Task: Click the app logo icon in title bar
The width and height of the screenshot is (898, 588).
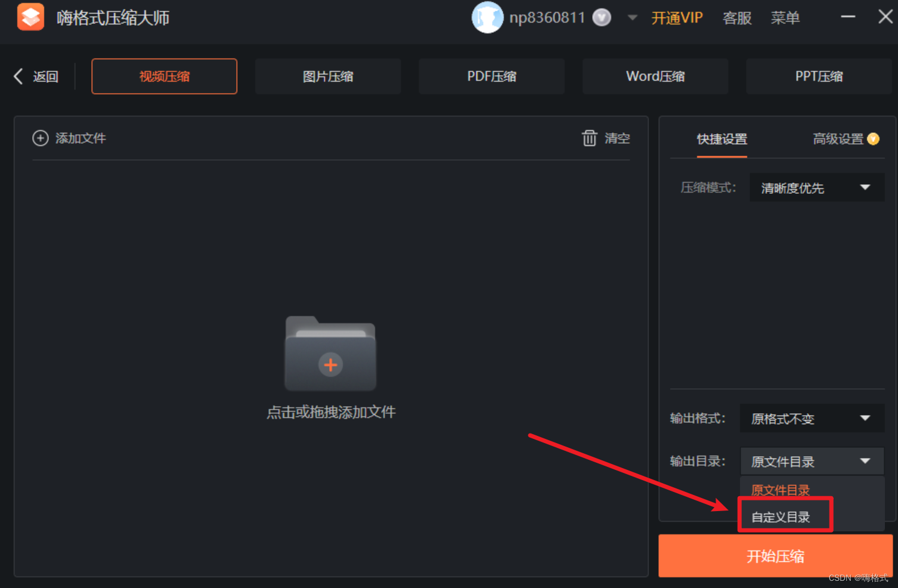Action: click(x=30, y=17)
